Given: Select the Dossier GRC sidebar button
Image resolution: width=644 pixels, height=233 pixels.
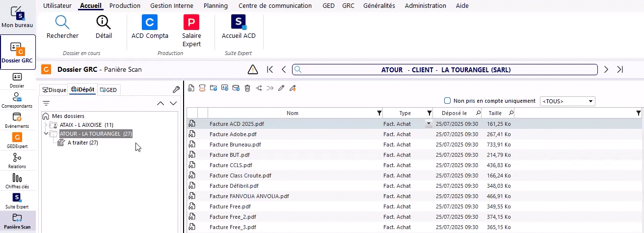Looking at the screenshot, I should pos(17,53).
